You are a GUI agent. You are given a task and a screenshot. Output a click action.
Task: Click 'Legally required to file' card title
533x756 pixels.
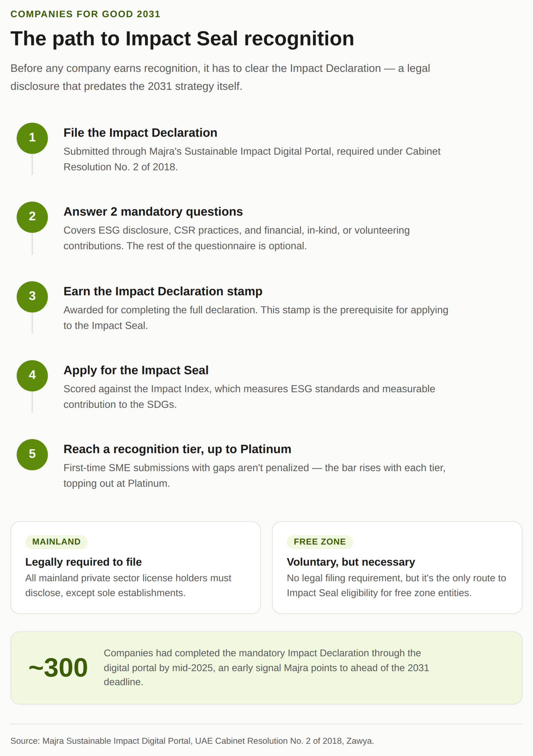(84, 562)
